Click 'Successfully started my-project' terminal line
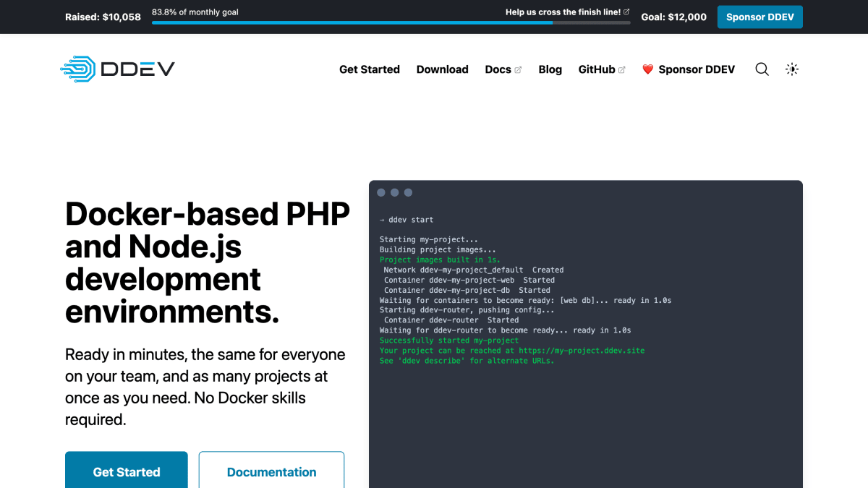Screen dimensions: 868x488 pyautogui.click(x=449, y=341)
